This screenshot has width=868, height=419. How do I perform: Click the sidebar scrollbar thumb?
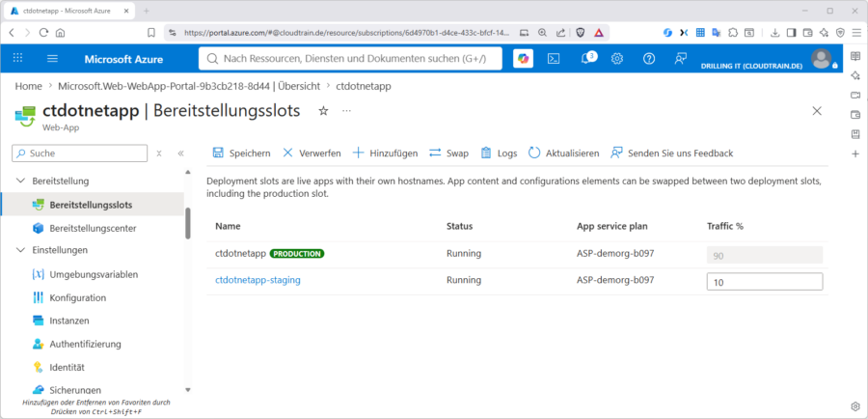188,223
